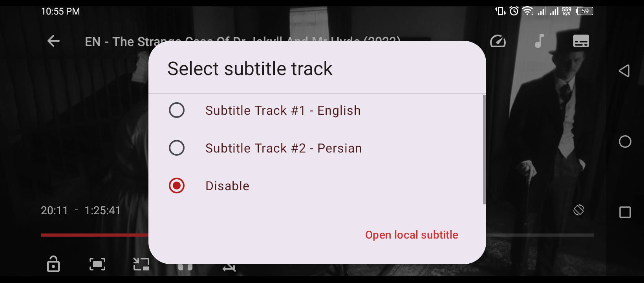The height and width of the screenshot is (283, 644).
Task: Tap the loop icon below the dialog
Action: 229,268
